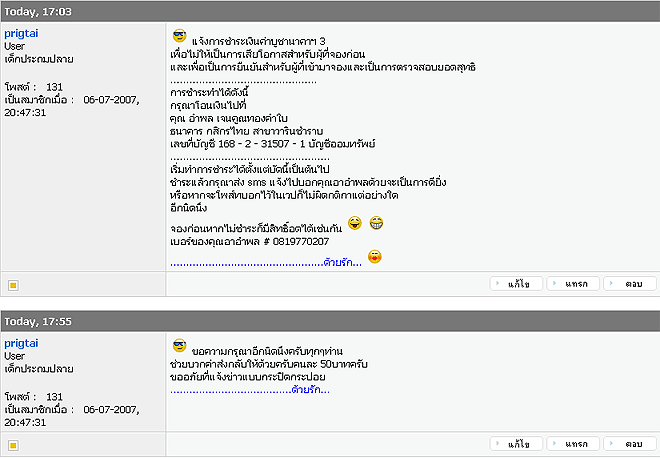
Task: Click the account number line 168 - 2 - 31507 - 1
Action: (x=273, y=144)
